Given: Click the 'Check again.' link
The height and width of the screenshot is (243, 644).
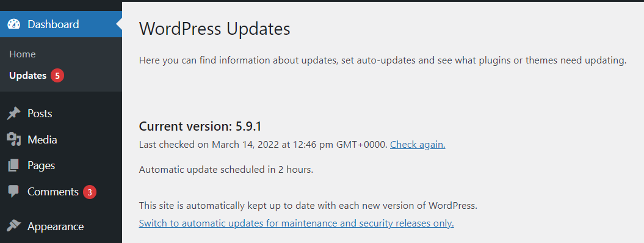Looking at the screenshot, I should (418, 145).
